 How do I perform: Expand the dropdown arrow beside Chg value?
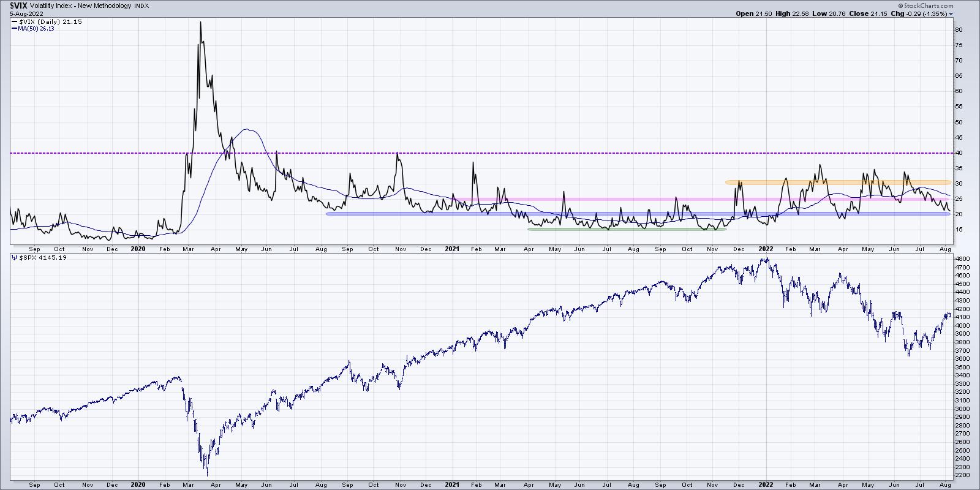click(951, 13)
